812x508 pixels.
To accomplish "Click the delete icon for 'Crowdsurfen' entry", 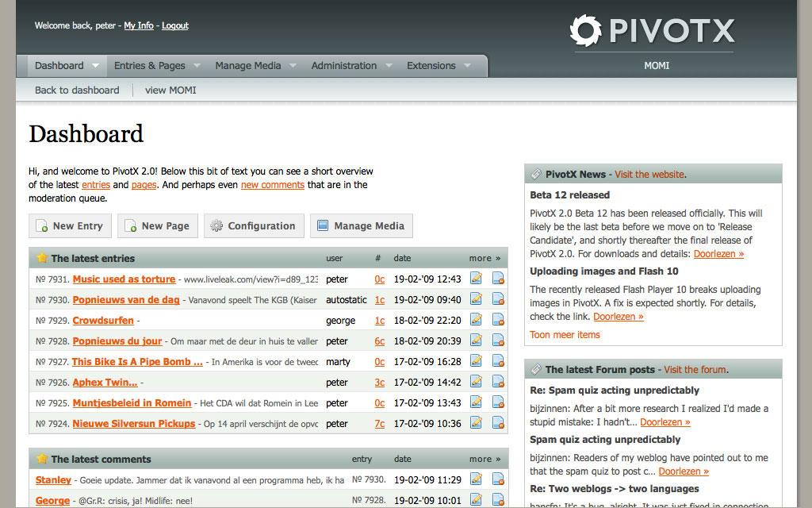I will (498, 320).
